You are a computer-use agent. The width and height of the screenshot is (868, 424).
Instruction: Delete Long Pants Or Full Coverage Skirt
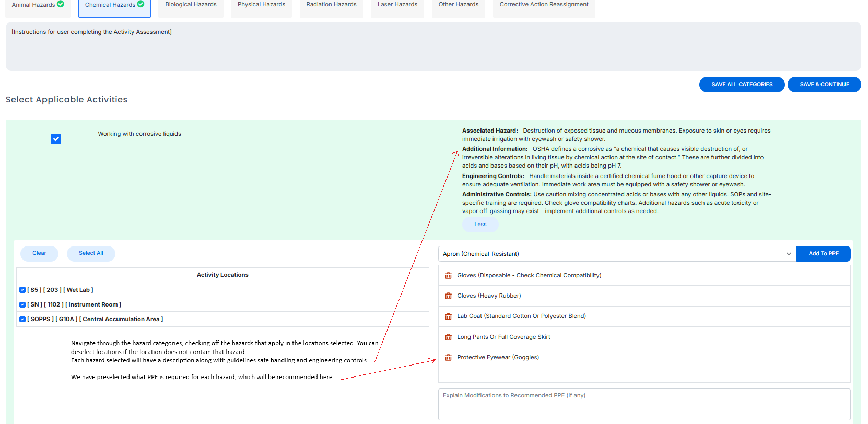click(448, 337)
